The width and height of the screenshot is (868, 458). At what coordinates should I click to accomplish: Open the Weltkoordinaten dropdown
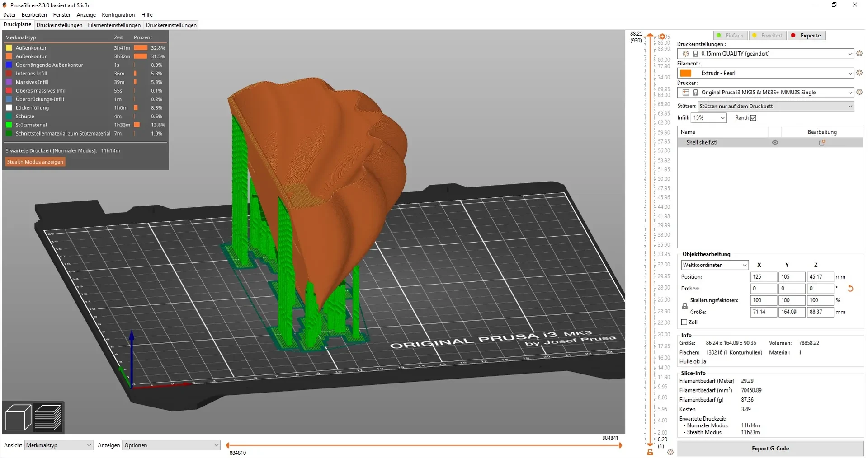715,265
